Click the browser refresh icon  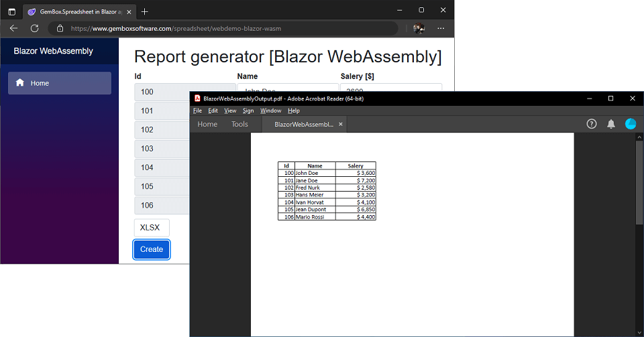pyautogui.click(x=35, y=28)
